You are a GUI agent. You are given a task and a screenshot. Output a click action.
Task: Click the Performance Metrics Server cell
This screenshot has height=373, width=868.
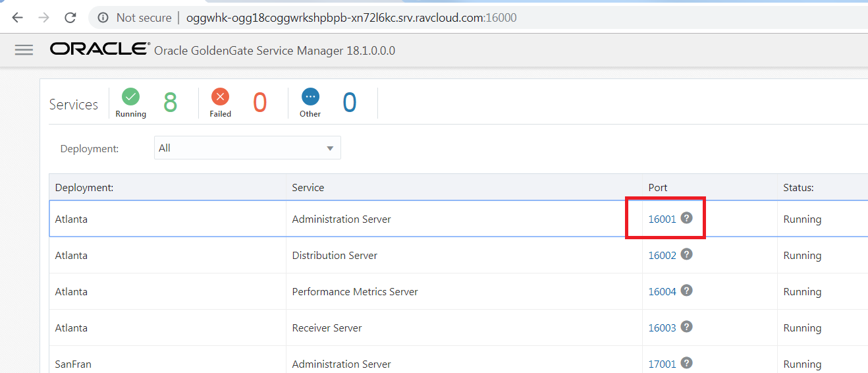(464, 291)
